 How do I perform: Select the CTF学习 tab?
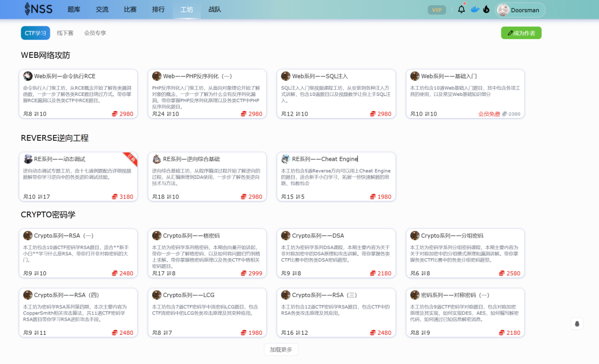click(35, 33)
